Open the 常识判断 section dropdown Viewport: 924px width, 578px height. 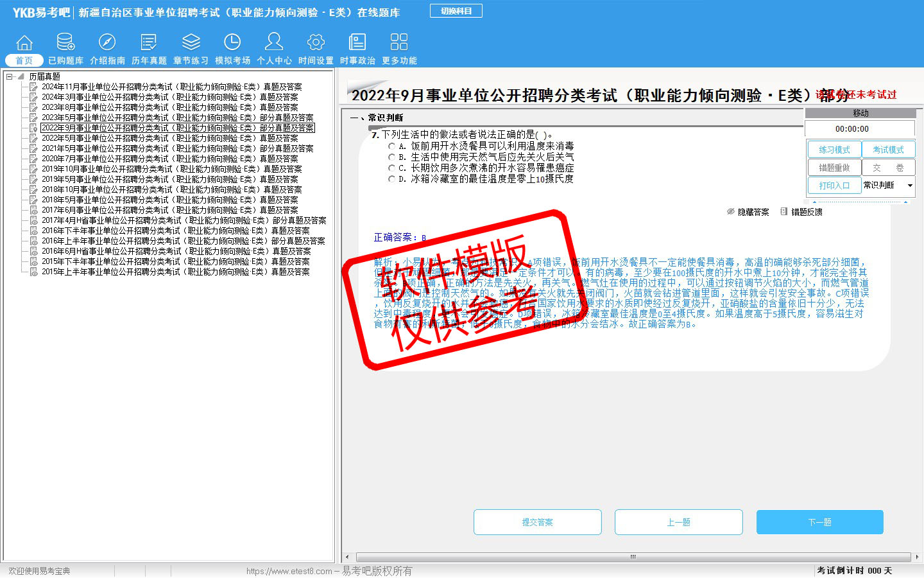(910, 186)
